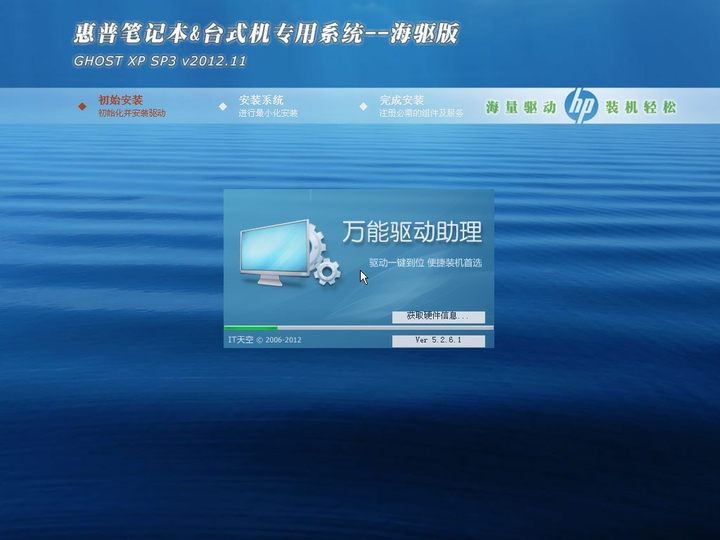Click the 海量驱动 green text

pos(521,107)
